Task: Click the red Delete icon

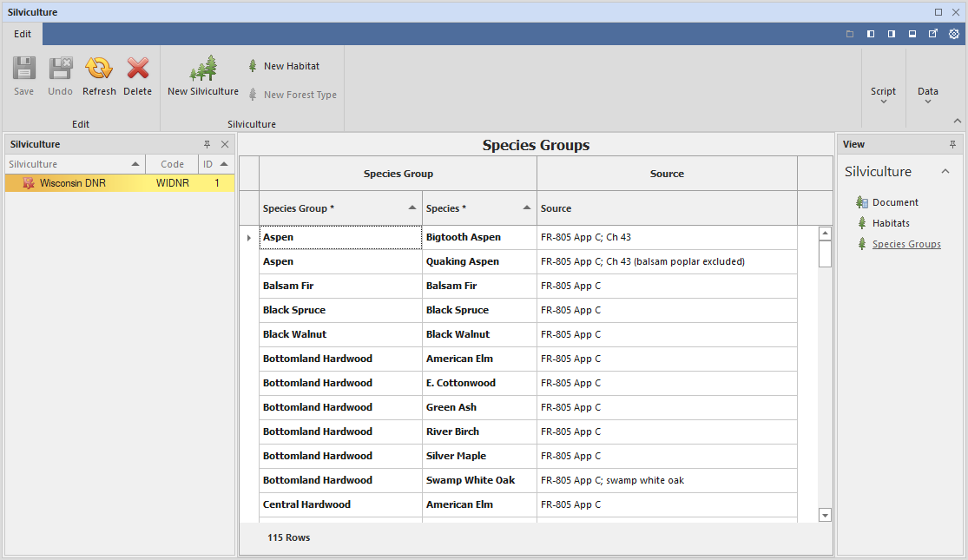Action: [138, 68]
